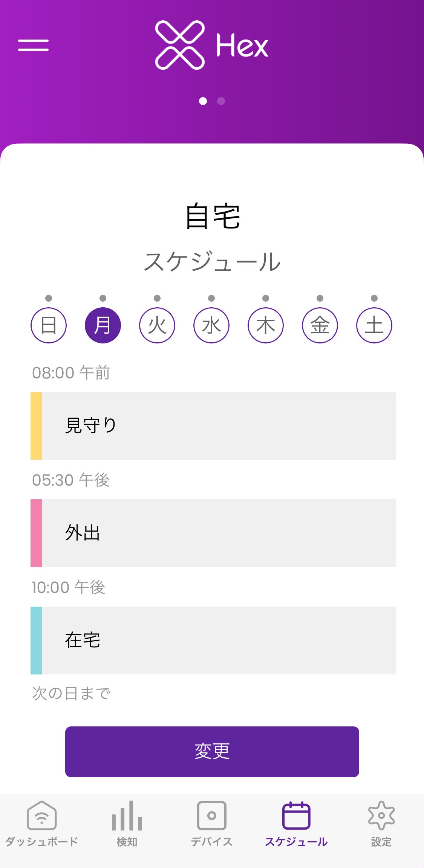Tap the yellow 見守り color bar
Screen dimensions: 424x868
pyautogui.click(x=36, y=426)
